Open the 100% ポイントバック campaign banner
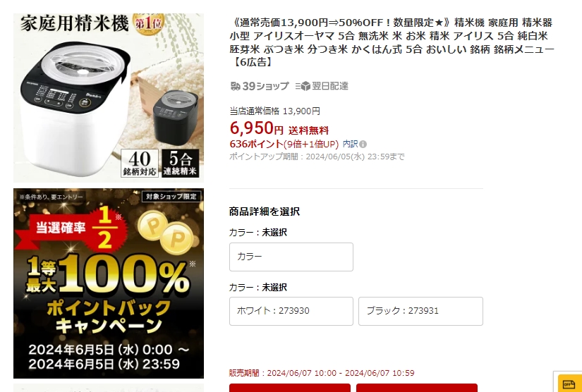The height and width of the screenshot is (392, 582). click(x=109, y=283)
